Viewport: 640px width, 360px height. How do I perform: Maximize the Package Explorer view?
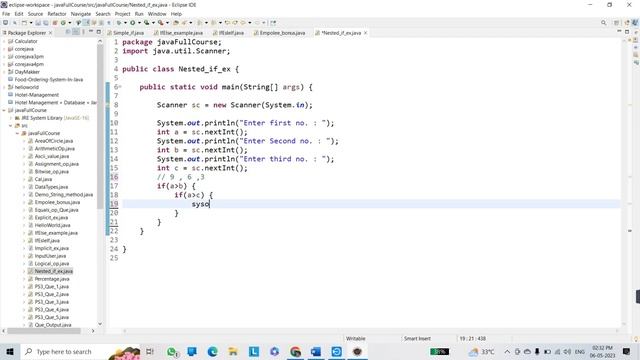click(x=98, y=31)
